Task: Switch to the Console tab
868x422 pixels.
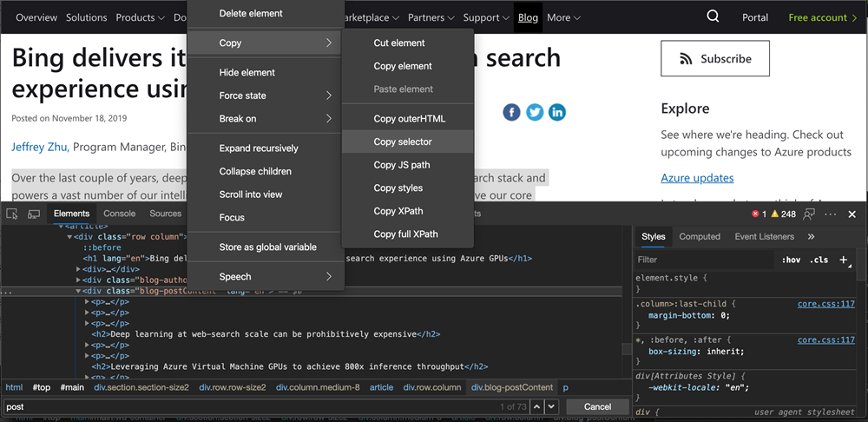Action: click(120, 214)
